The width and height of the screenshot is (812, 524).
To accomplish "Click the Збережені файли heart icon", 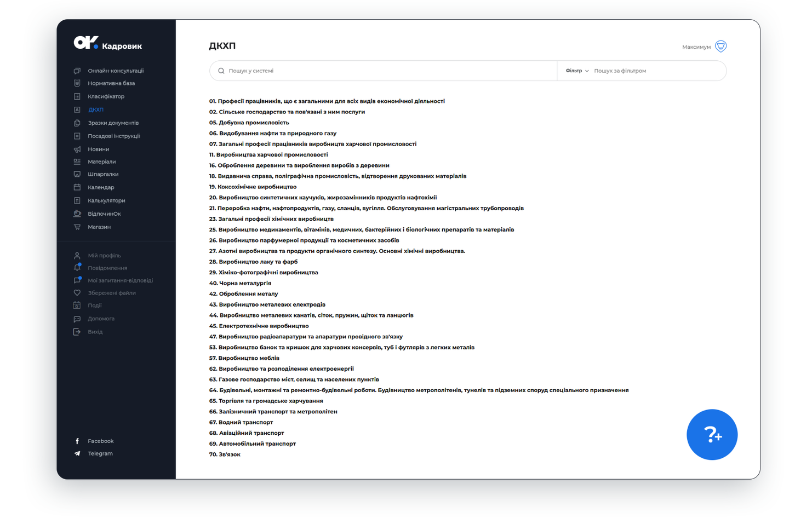I will [x=77, y=293].
